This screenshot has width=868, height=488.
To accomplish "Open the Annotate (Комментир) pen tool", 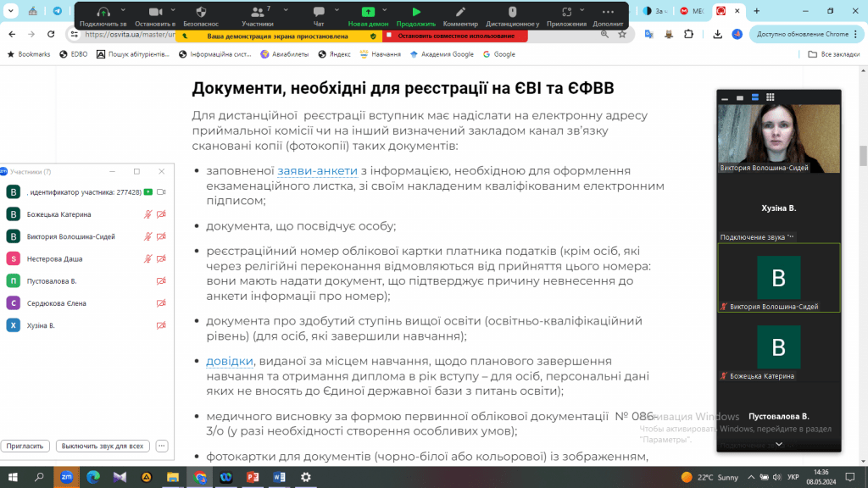I will point(460,13).
